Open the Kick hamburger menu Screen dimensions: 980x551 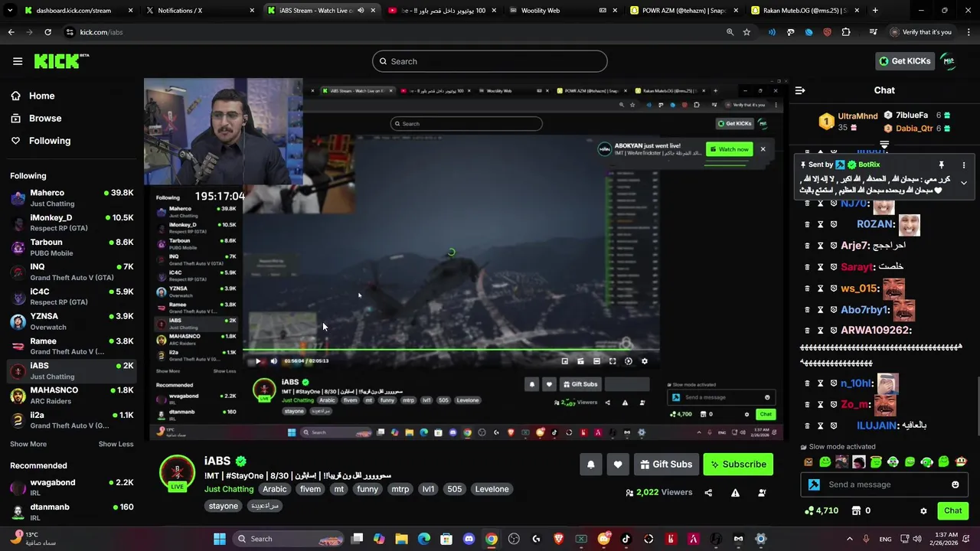[18, 61]
